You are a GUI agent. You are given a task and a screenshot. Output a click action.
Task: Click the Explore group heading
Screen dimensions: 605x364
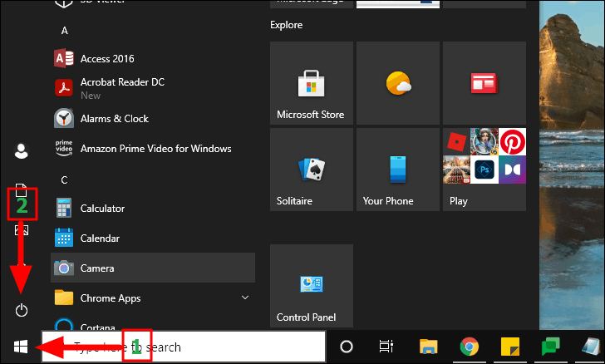286,25
